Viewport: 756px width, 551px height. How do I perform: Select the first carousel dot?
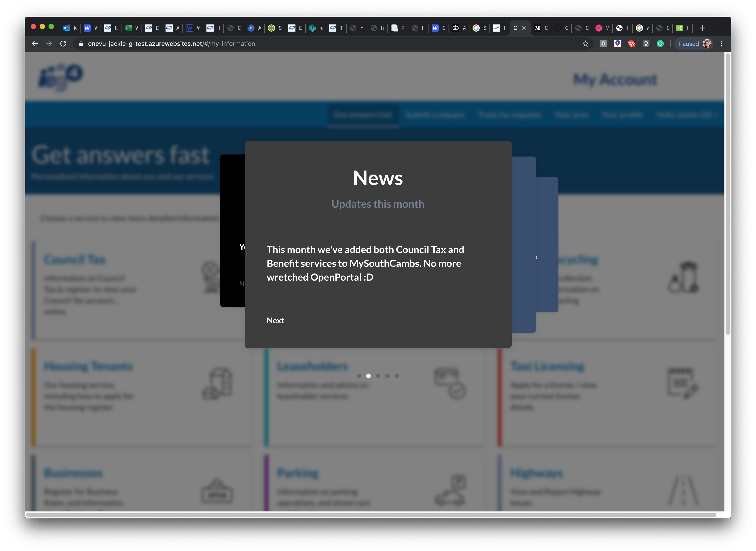pyautogui.click(x=359, y=376)
